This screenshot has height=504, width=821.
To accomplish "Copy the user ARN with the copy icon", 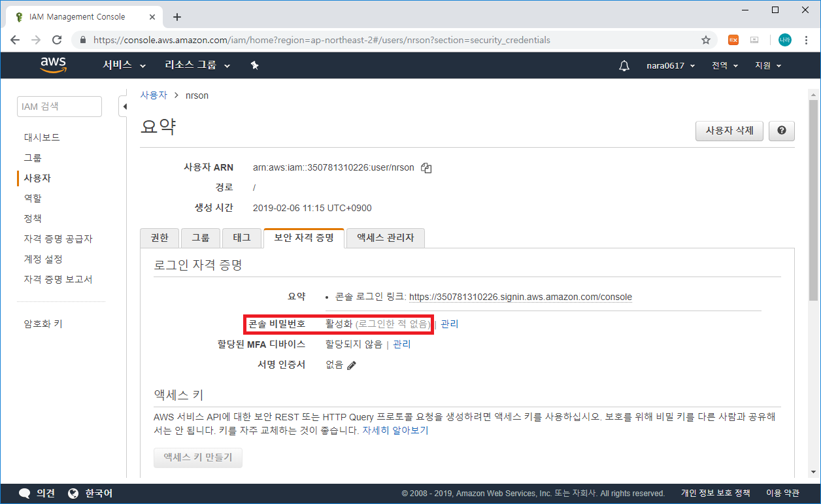I will coord(426,168).
